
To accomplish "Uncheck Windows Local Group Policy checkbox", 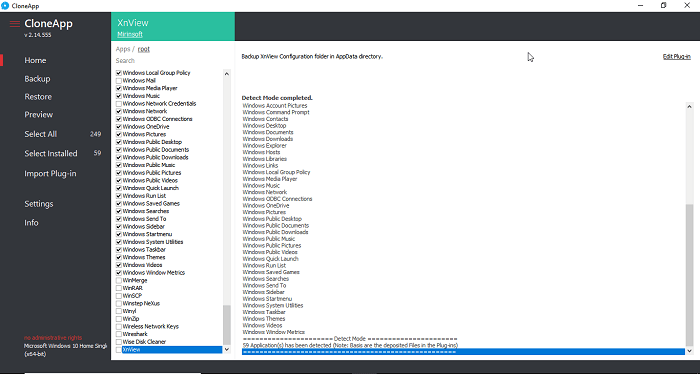I will pos(119,73).
